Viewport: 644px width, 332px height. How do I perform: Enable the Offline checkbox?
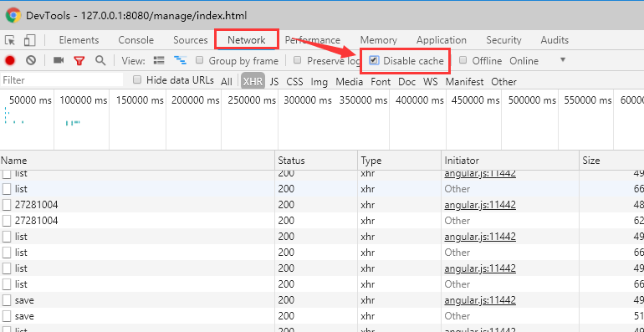pyautogui.click(x=463, y=60)
